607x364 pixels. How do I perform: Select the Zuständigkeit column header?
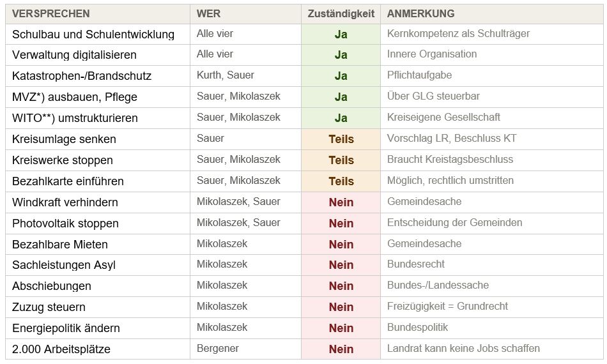click(341, 13)
